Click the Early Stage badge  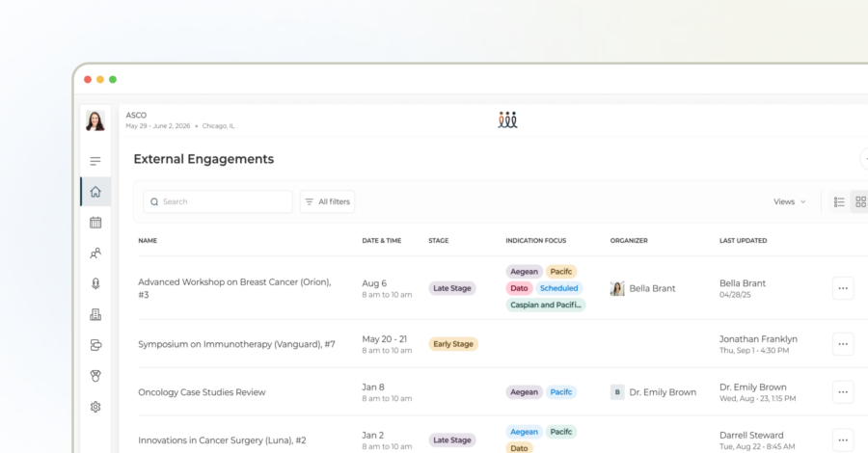tap(453, 344)
